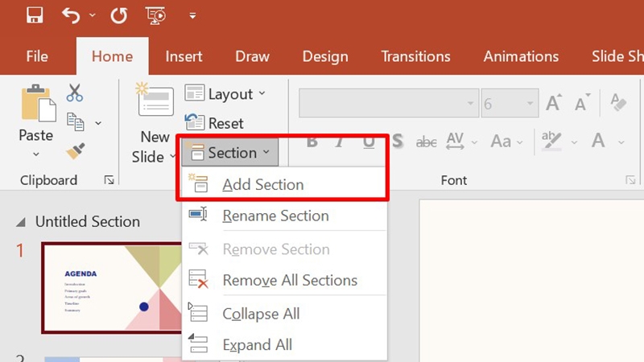Click the Cut scissors icon

pos(74,93)
